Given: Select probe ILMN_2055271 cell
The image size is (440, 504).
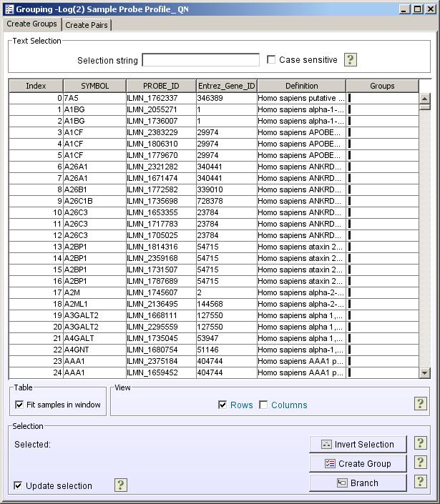Looking at the screenshot, I should coord(161,109).
